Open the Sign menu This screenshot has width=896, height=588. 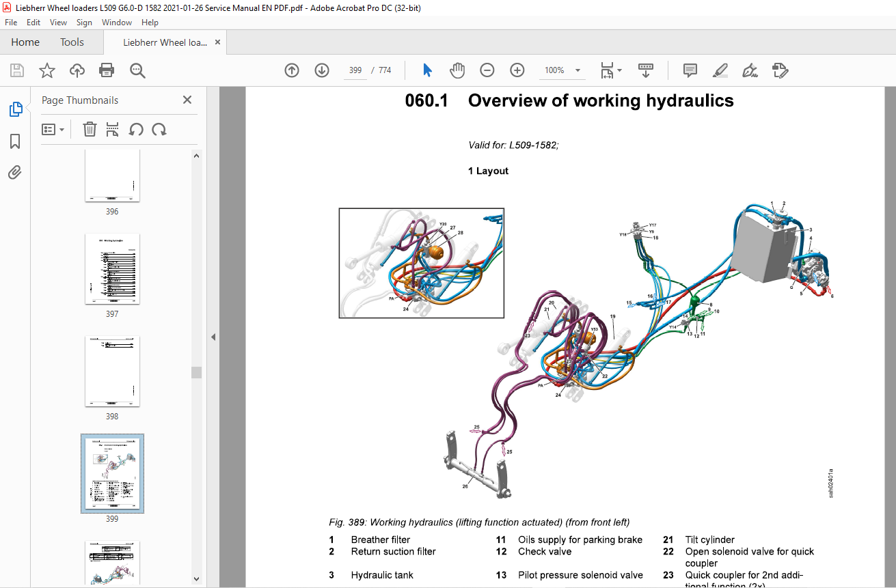tap(84, 23)
